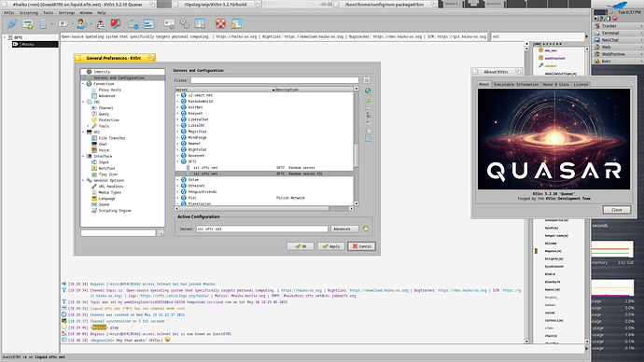Viewport: 644px width, 362px height.
Task: Click the import server list icon
Action: (x=368, y=140)
